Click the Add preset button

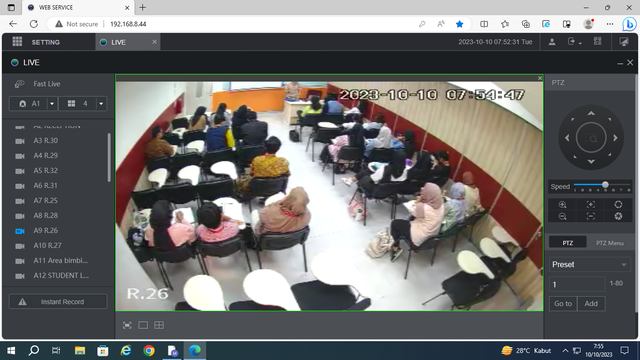(x=591, y=304)
